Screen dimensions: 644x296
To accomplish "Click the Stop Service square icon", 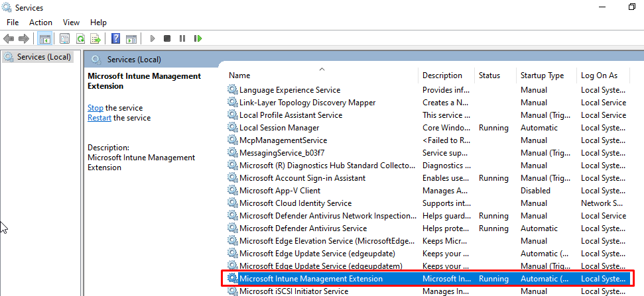I will (x=166, y=38).
